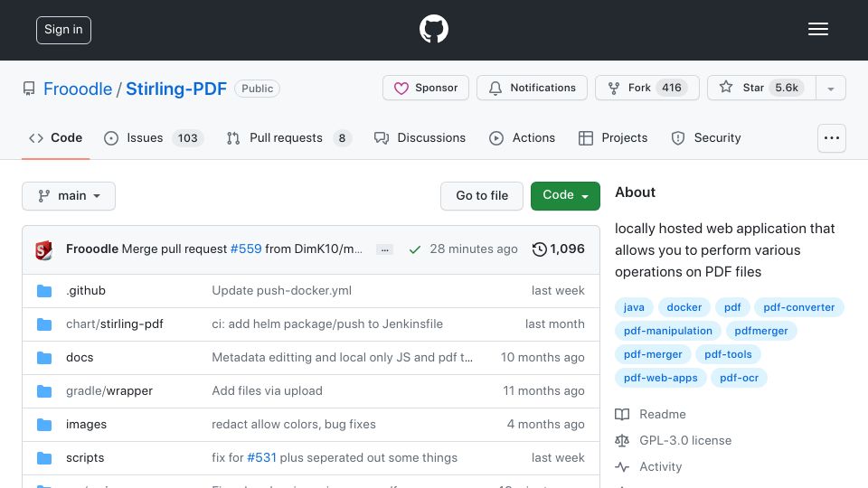This screenshot has height=488, width=868.
Task: Expand the commit message ellipsis button
Action: pyautogui.click(x=385, y=249)
